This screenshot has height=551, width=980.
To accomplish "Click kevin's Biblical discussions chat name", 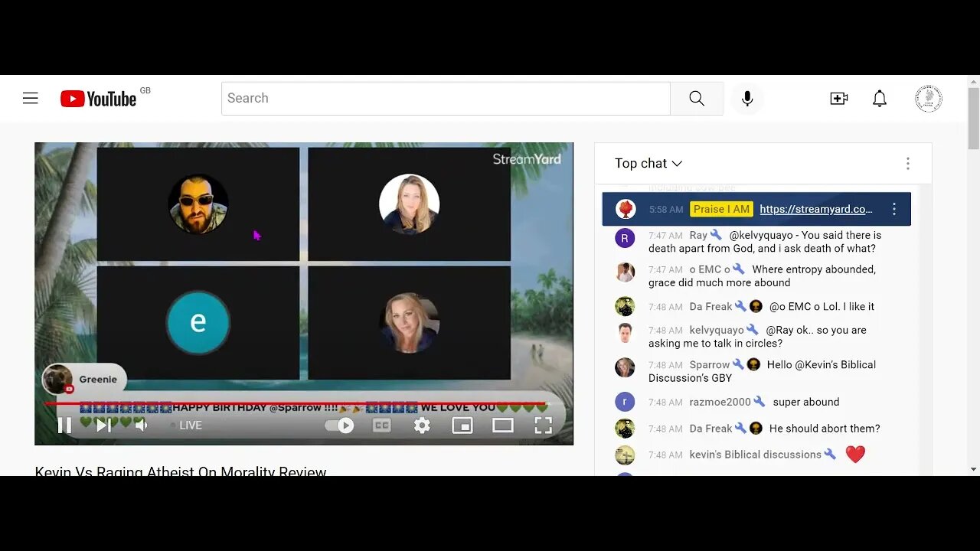I will [x=755, y=455].
